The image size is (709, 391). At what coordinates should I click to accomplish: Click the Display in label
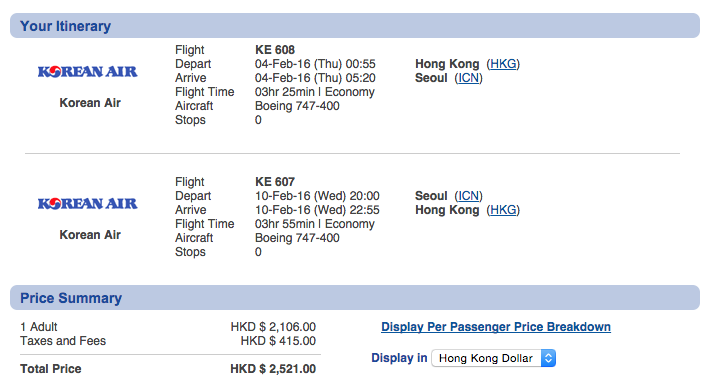point(399,358)
